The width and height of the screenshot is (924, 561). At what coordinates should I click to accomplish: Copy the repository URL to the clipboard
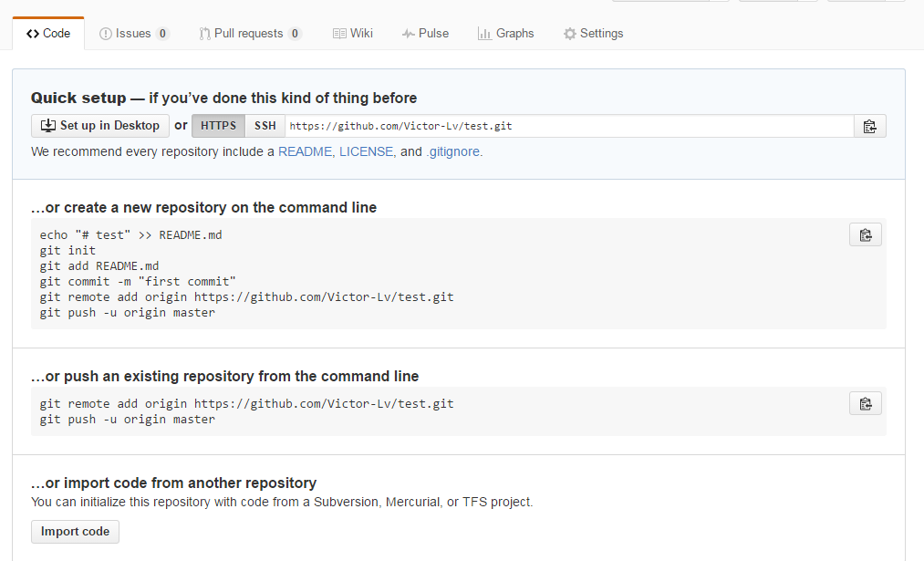point(870,126)
